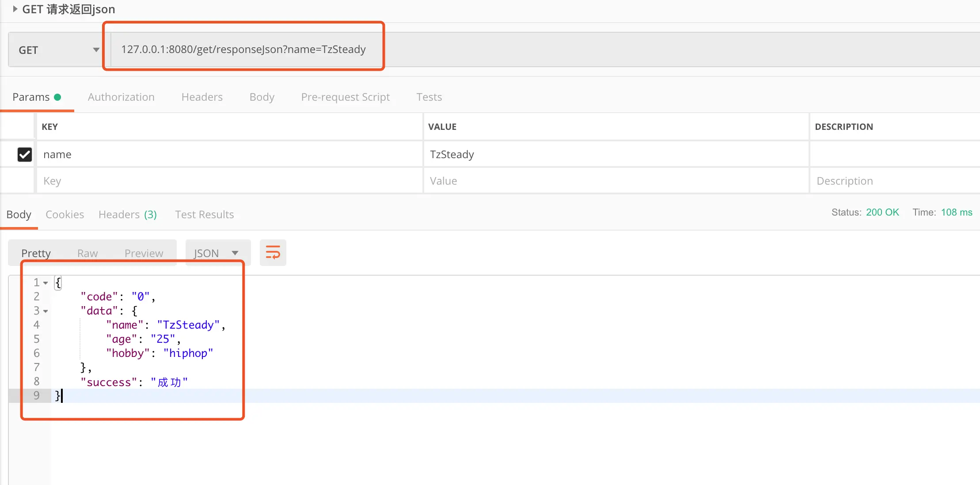
Task: Open the request Headers tab
Action: pyautogui.click(x=202, y=97)
